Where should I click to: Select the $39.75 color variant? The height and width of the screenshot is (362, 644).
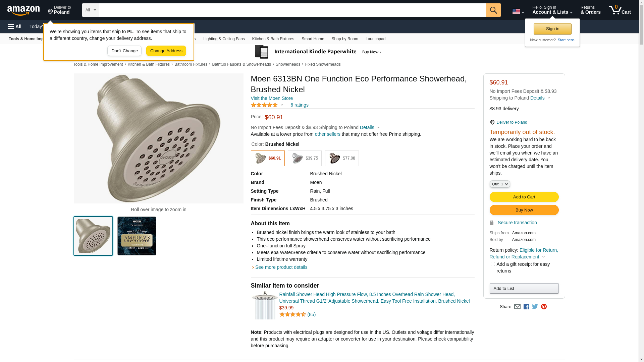[x=305, y=158]
